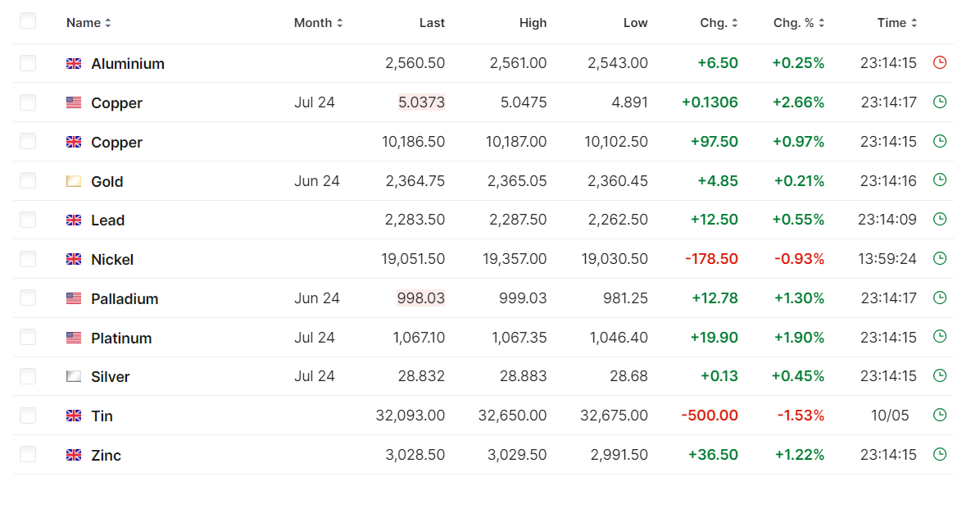
Task: Click the green clock icon in Zinc row
Action: 940,455
